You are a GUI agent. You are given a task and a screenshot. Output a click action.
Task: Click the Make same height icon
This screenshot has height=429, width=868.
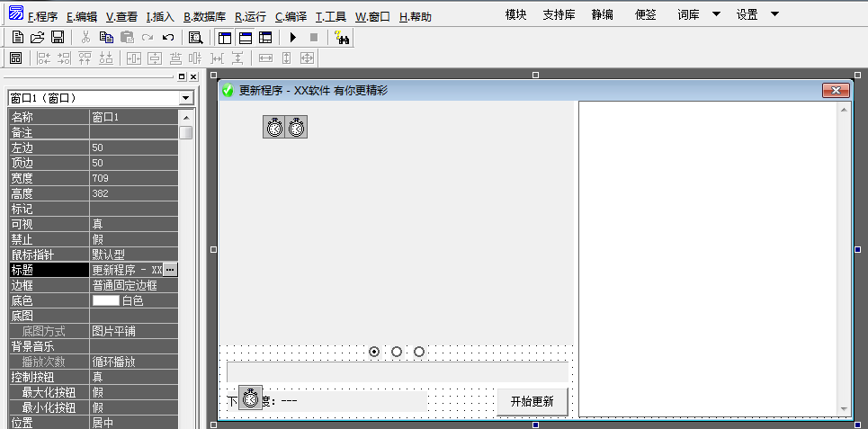point(286,58)
